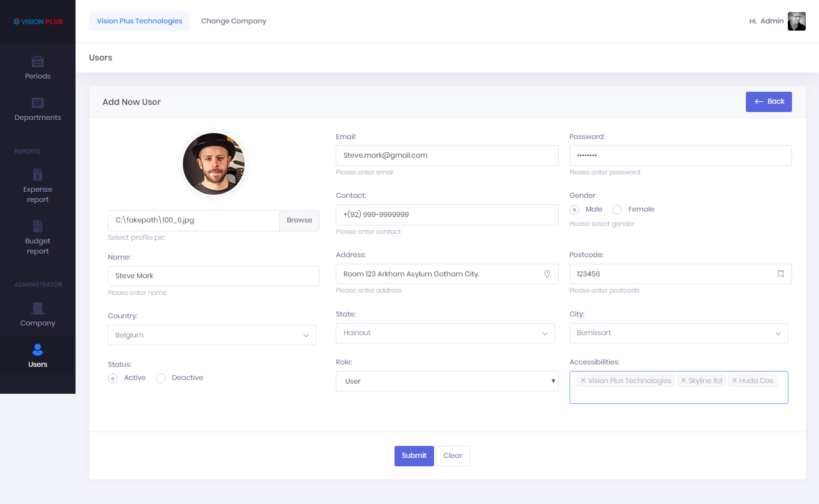819x504 pixels.
Task: Select the Users person icon
Action: [38, 349]
